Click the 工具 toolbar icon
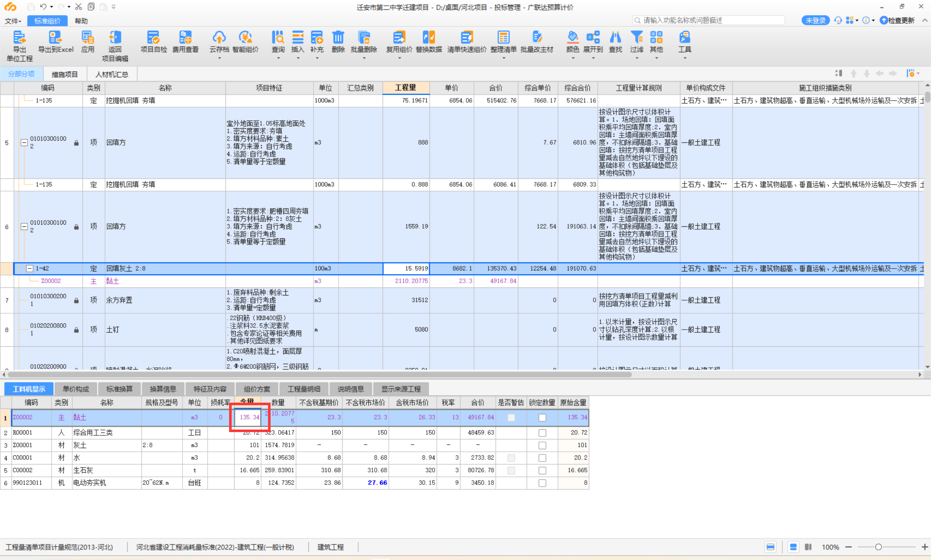This screenshot has height=560, width=931. [x=684, y=37]
